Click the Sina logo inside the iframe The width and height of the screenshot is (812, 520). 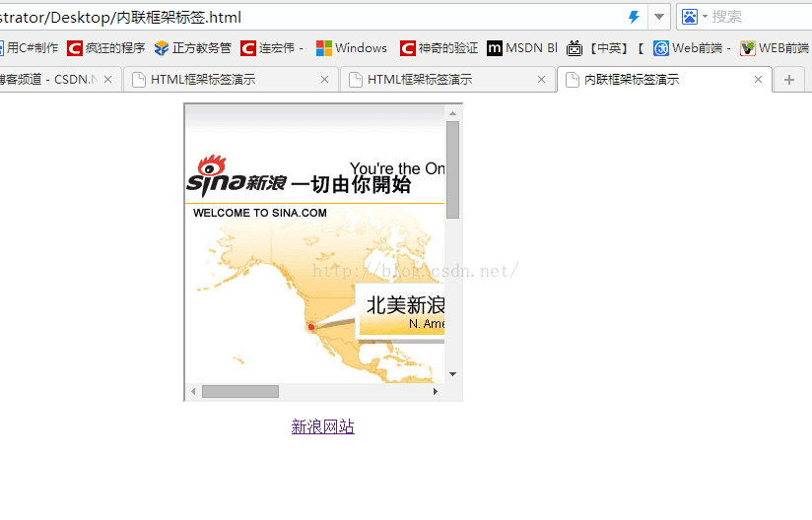click(x=237, y=176)
